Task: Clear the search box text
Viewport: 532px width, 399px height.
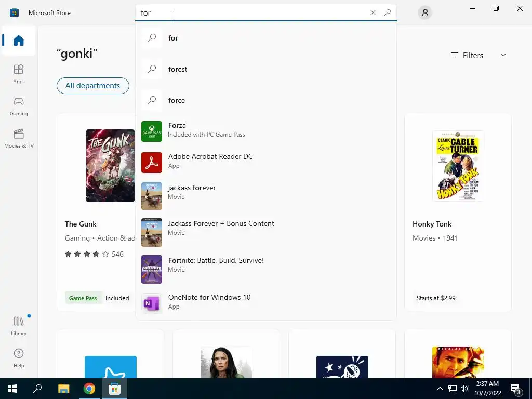Action: (x=373, y=12)
